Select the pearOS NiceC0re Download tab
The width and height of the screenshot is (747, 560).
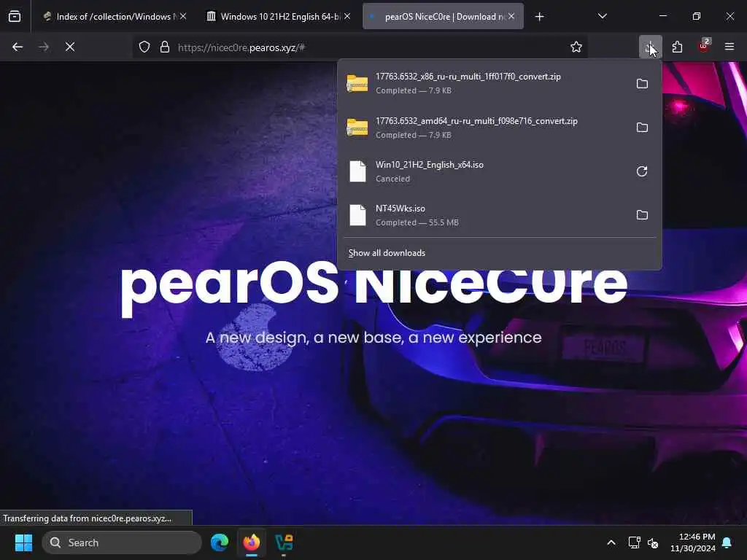[443, 17]
